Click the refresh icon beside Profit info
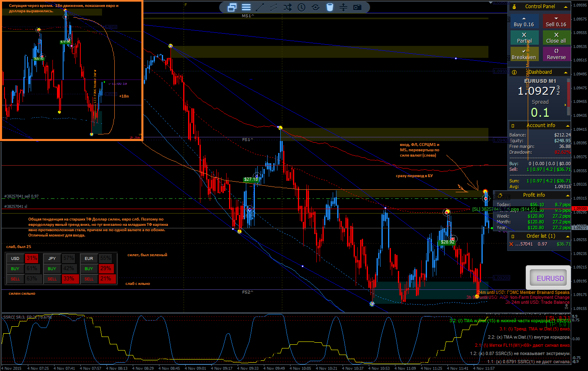588x371 pixels. point(500,196)
